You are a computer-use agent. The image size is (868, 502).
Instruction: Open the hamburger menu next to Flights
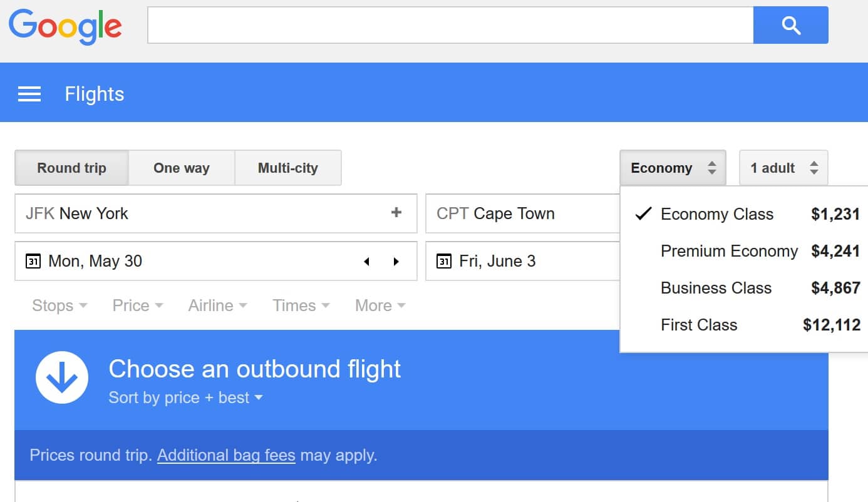pyautogui.click(x=29, y=94)
